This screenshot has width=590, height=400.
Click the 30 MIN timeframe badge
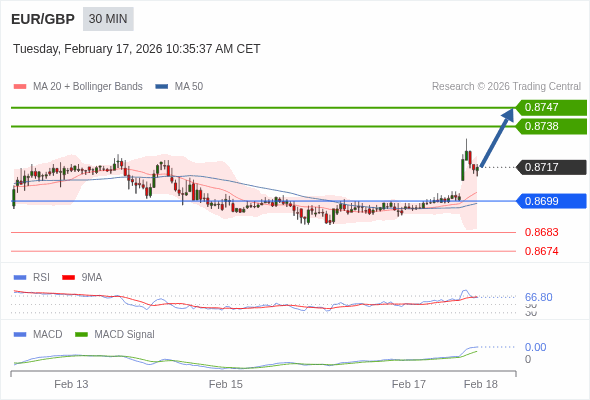click(108, 19)
